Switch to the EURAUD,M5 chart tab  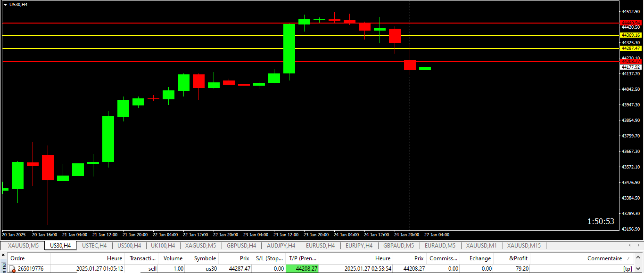(x=440, y=246)
